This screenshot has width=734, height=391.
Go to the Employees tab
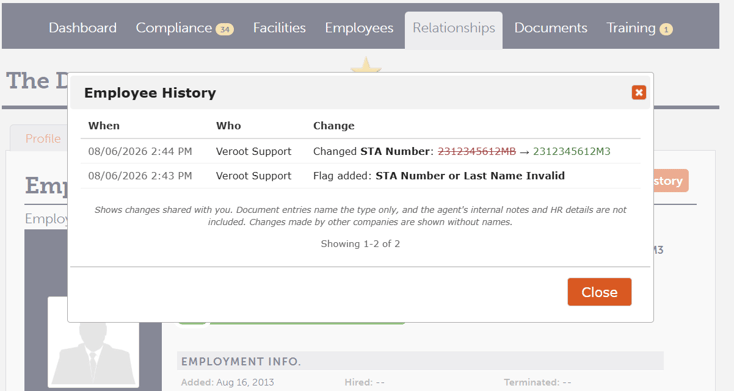359,28
